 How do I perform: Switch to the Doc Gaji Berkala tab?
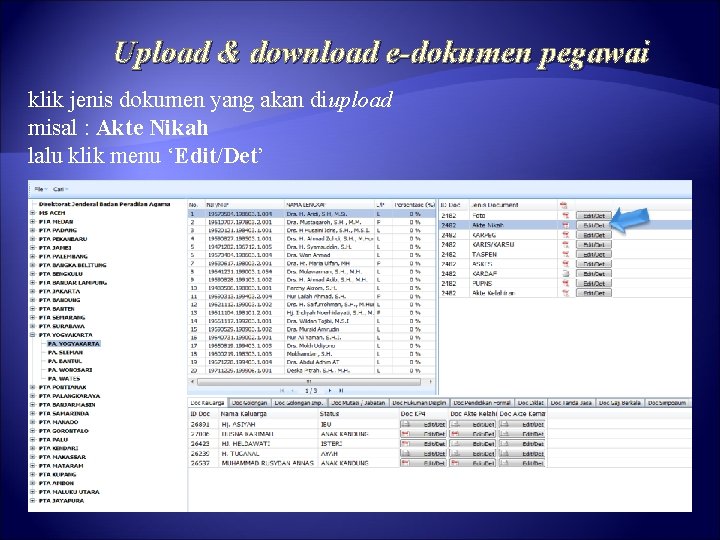click(620, 403)
